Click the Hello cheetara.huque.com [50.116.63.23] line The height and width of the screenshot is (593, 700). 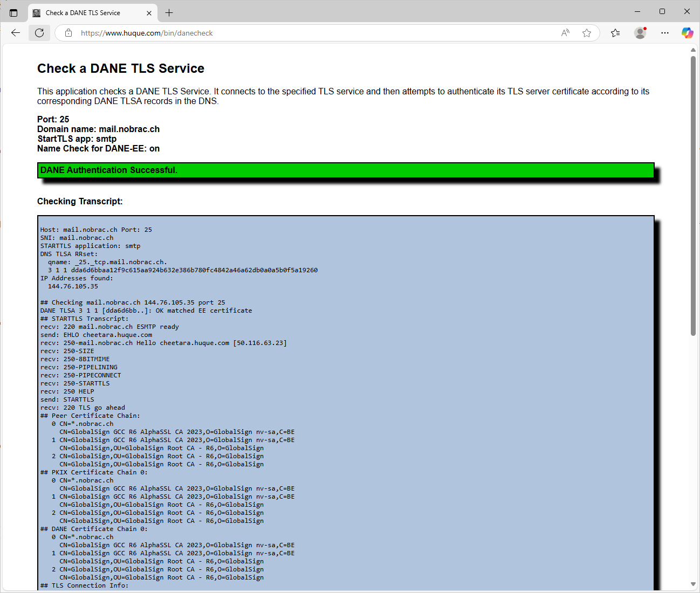[163, 343]
